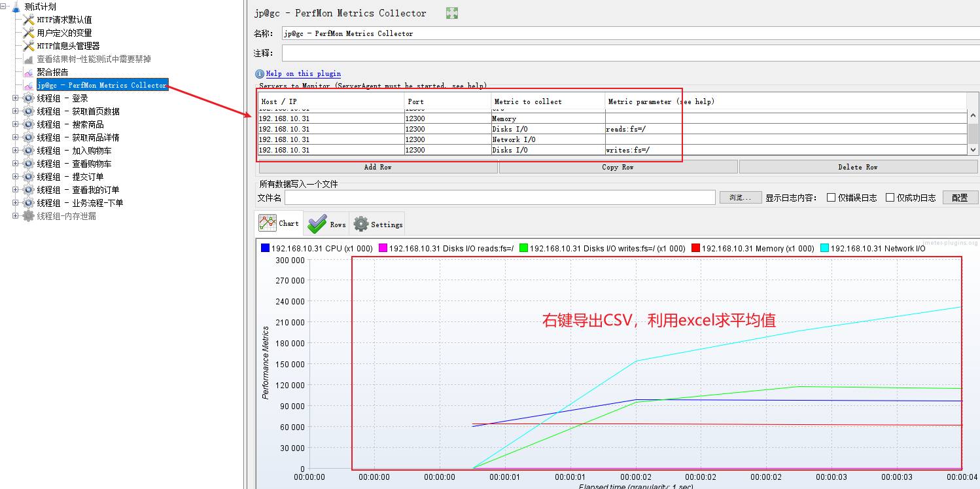
Task: Click the Settings tab's gear icon
Action: [361, 224]
